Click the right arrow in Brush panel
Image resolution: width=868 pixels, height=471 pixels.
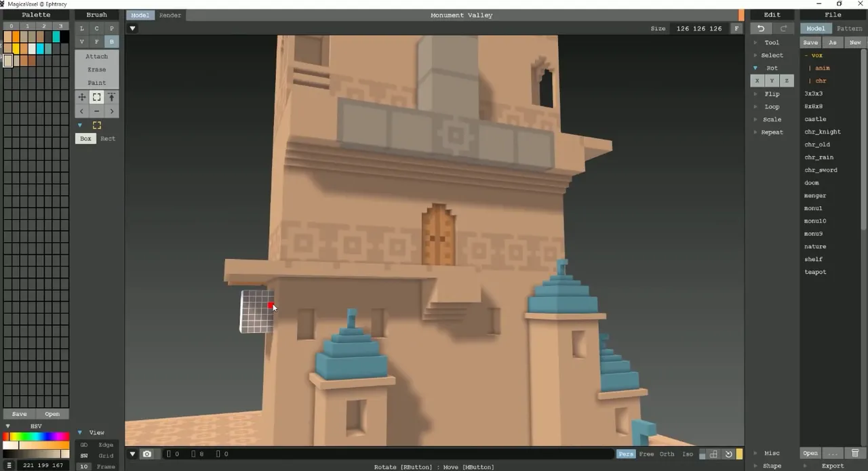(111, 111)
